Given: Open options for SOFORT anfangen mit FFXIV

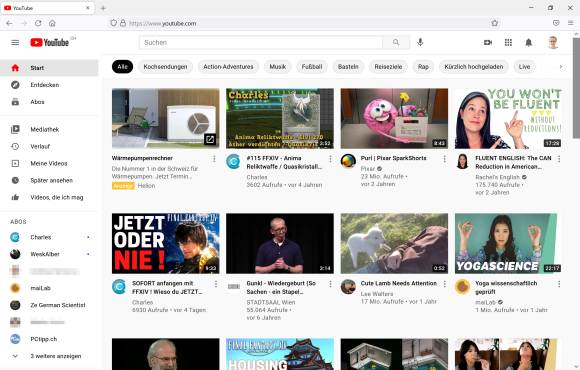Looking at the screenshot, I should (216, 284).
